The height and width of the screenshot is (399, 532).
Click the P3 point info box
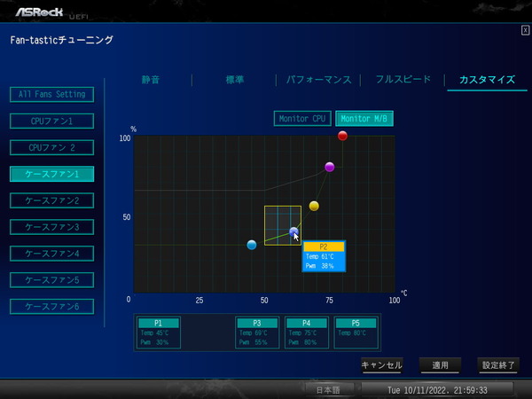[257, 332]
